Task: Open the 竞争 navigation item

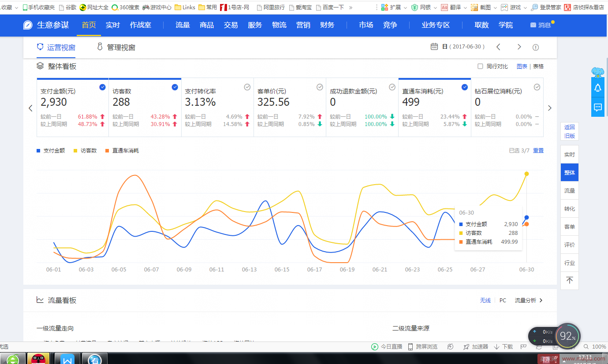Action: (390, 25)
